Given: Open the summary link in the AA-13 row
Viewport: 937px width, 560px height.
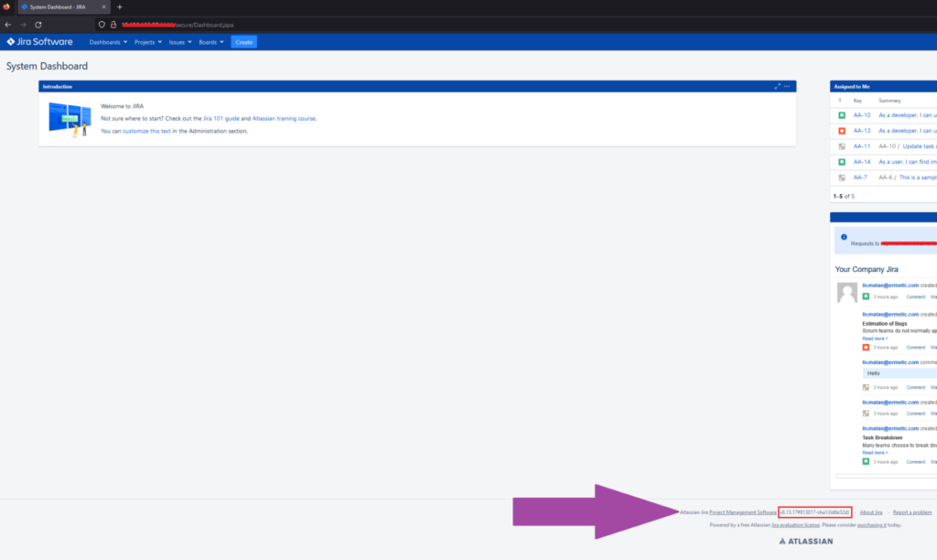Looking at the screenshot, I should click(x=908, y=131).
